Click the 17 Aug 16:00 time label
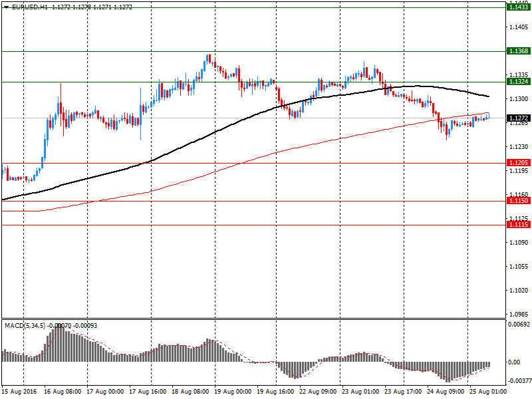Screen dimensions: 532x399 click(148, 392)
